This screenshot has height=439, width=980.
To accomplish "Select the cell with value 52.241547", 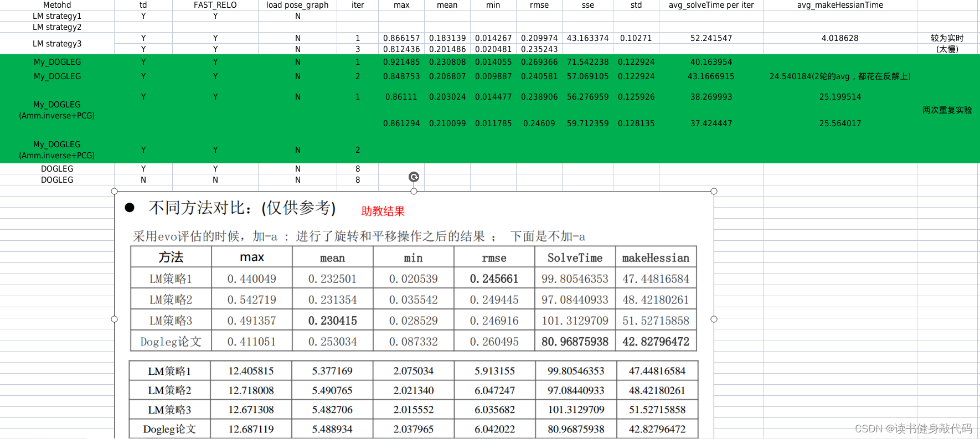I will pos(711,38).
